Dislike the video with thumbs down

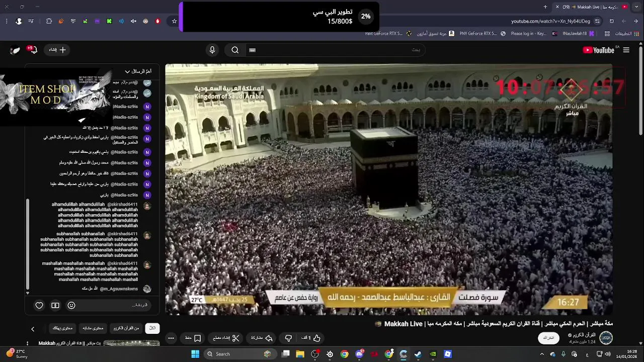tap(288, 338)
